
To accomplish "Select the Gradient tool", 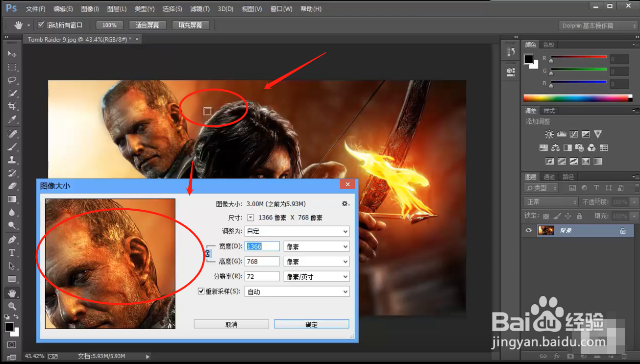I will pos(12,199).
